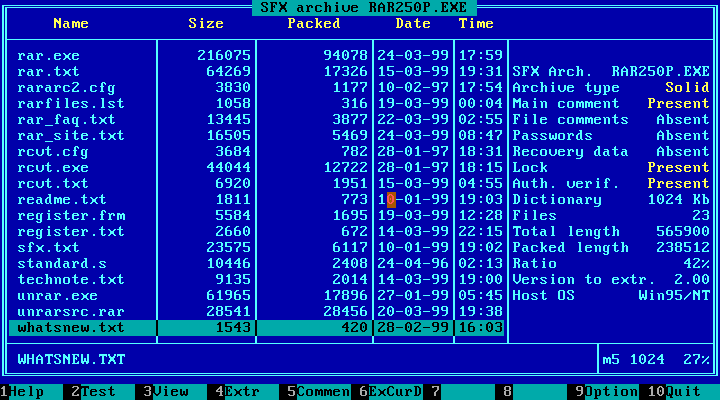
Task: Click date 10-01-99 of readme.txt
Action: (413, 200)
